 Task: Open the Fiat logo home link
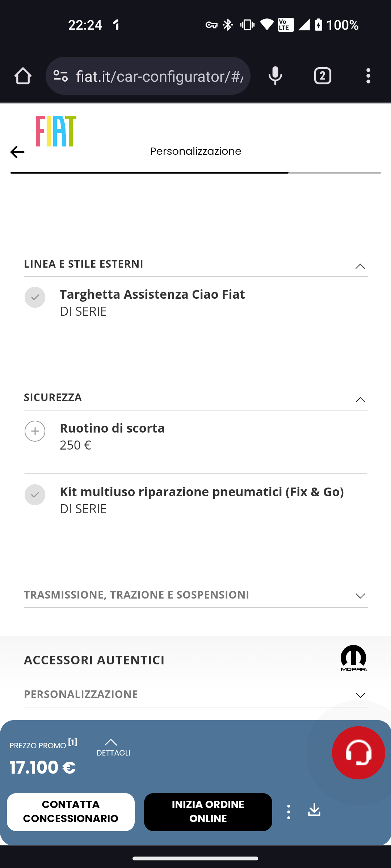coord(56,131)
